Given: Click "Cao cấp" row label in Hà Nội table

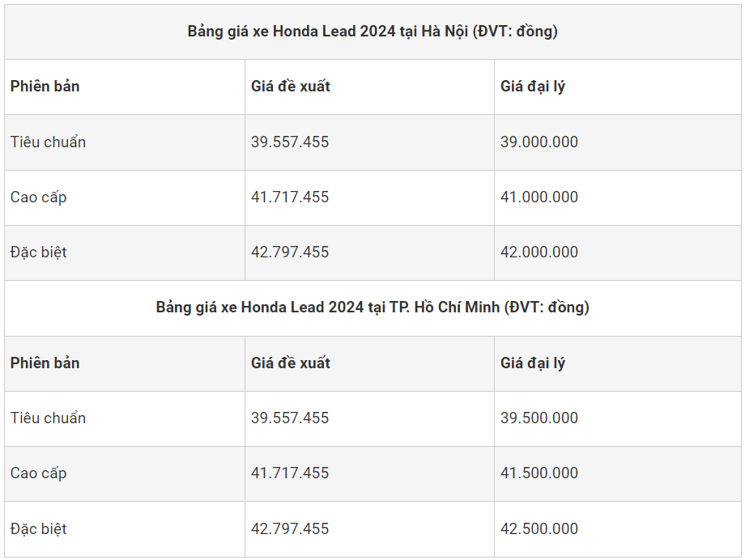Looking at the screenshot, I should pyautogui.click(x=39, y=197).
